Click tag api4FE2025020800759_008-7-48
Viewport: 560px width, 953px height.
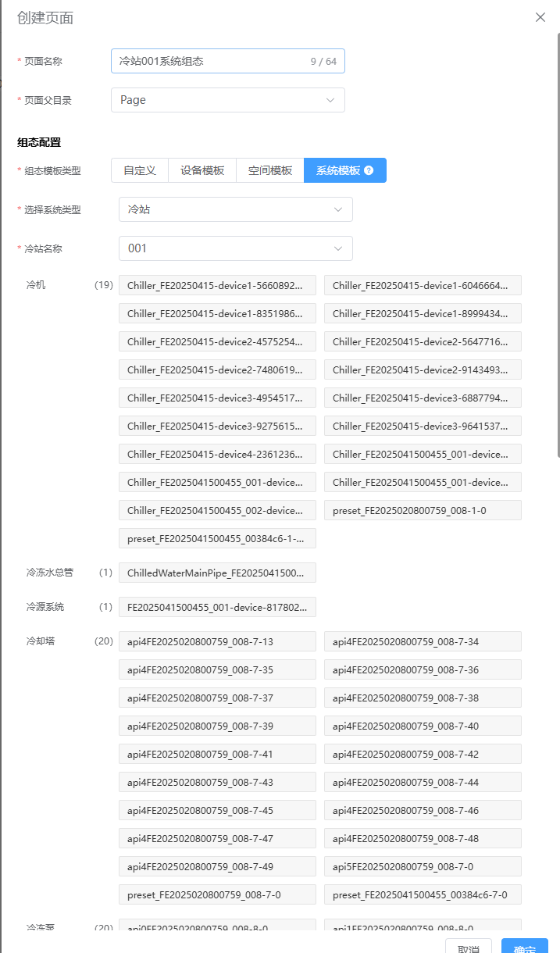[x=423, y=838]
